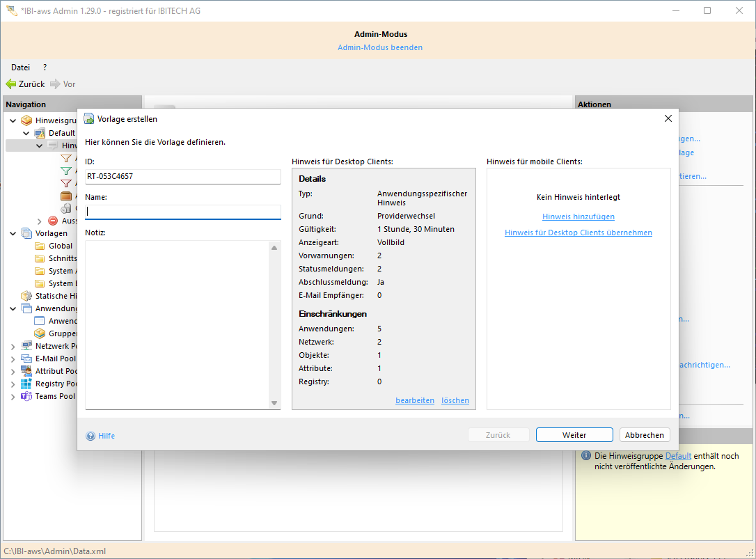Viewport: 756px width, 559px height.
Task: Select the E-Mail Pool envelope icon
Action: pos(26,359)
